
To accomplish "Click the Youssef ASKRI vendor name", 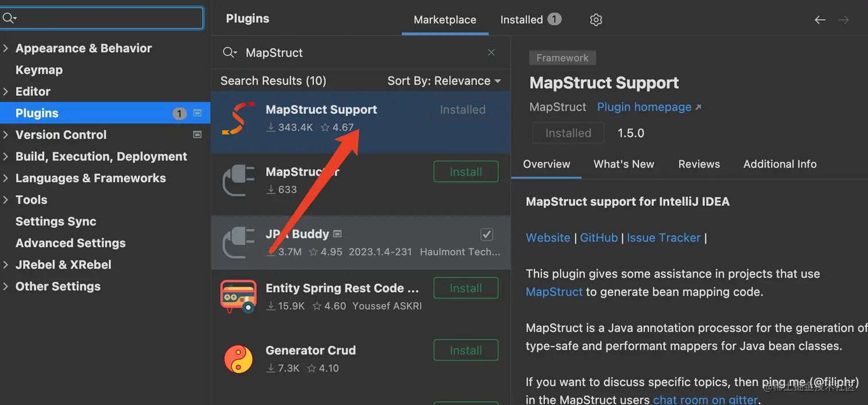I will coord(387,306).
